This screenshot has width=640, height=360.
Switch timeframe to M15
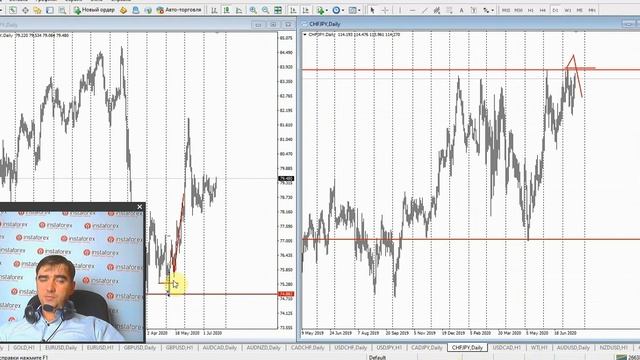(x=506, y=10)
